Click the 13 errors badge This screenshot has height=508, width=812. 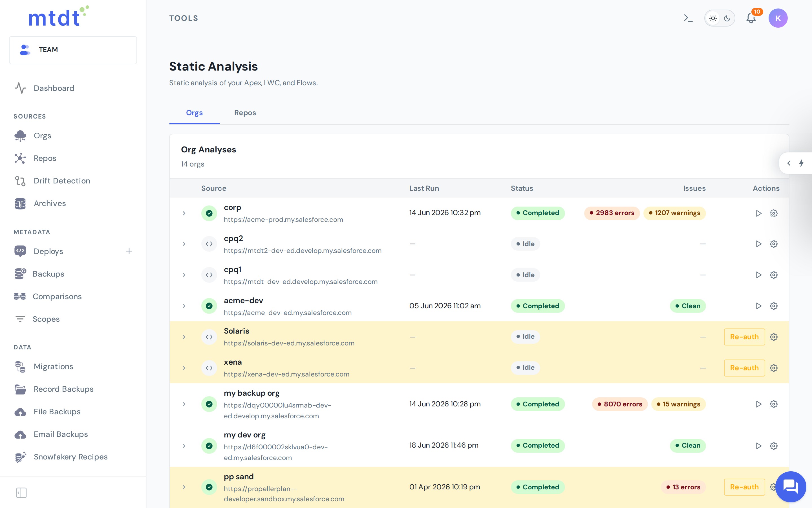pyautogui.click(x=683, y=487)
